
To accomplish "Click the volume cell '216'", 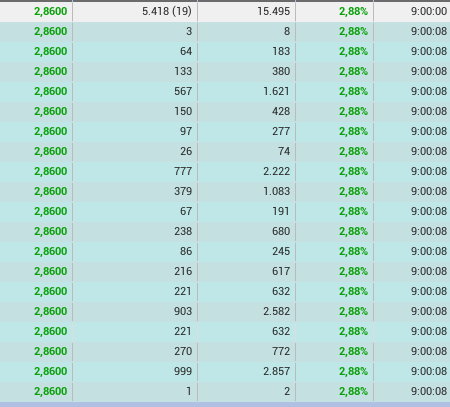I will pos(135,271).
